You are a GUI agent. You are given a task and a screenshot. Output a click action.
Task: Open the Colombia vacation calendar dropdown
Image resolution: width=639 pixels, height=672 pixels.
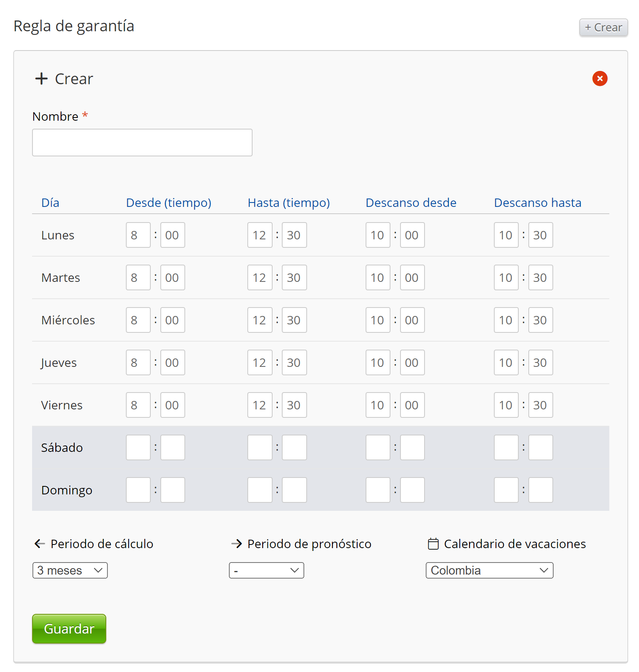[489, 570]
